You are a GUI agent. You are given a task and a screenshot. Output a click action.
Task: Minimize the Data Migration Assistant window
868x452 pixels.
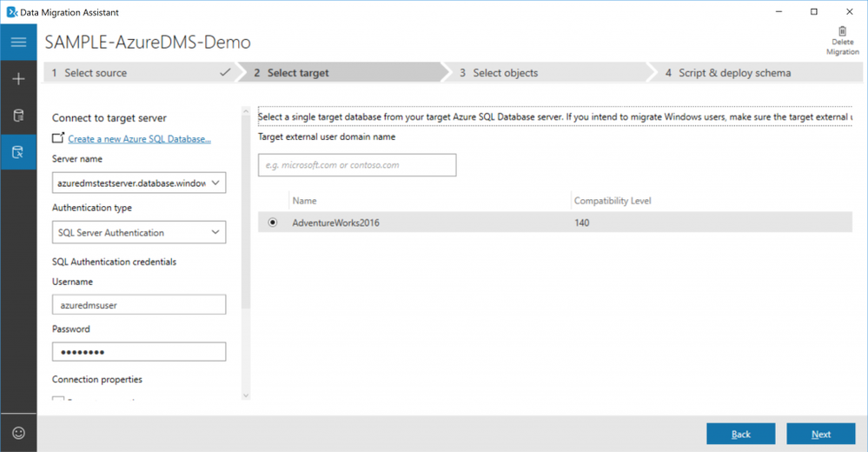[779, 11]
